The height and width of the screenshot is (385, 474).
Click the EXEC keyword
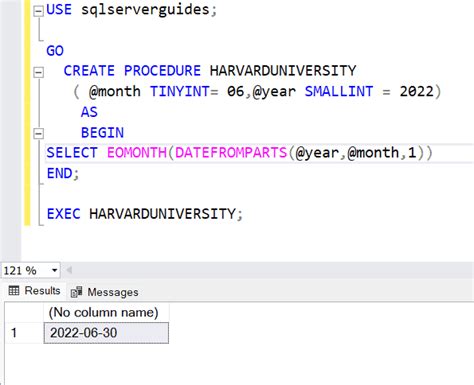pos(64,214)
